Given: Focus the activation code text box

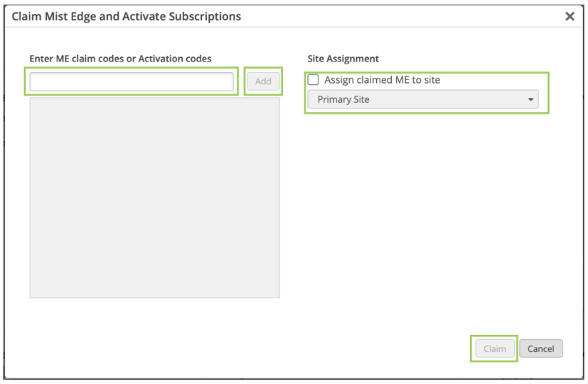Looking at the screenshot, I should coord(131,81).
